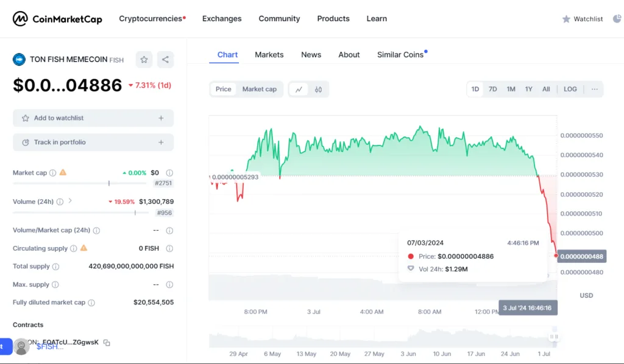
Task: Open the portfolio pie icon in header
Action: (617, 19)
